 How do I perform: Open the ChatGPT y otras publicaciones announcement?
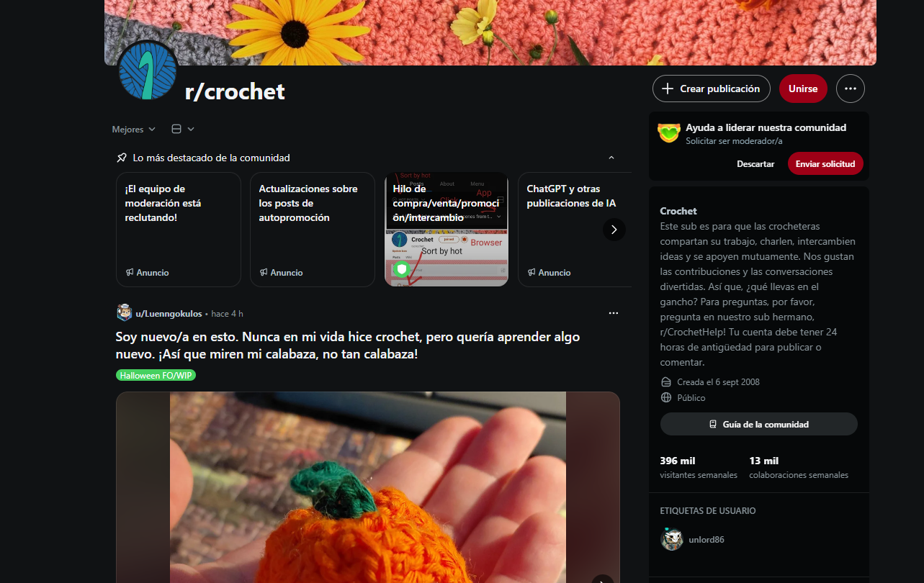(575, 229)
